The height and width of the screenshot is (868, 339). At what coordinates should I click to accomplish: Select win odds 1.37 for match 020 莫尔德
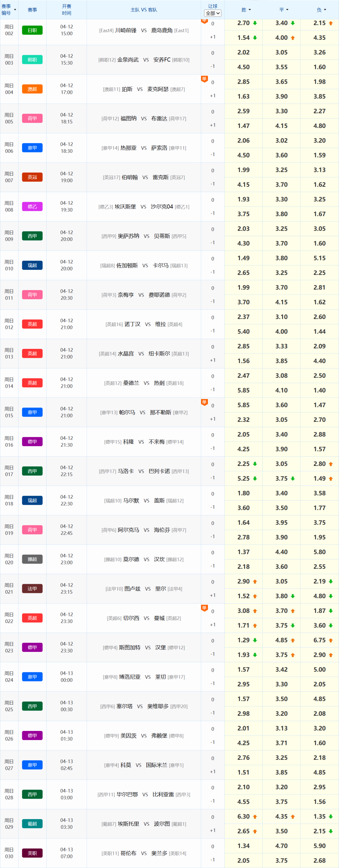click(244, 551)
